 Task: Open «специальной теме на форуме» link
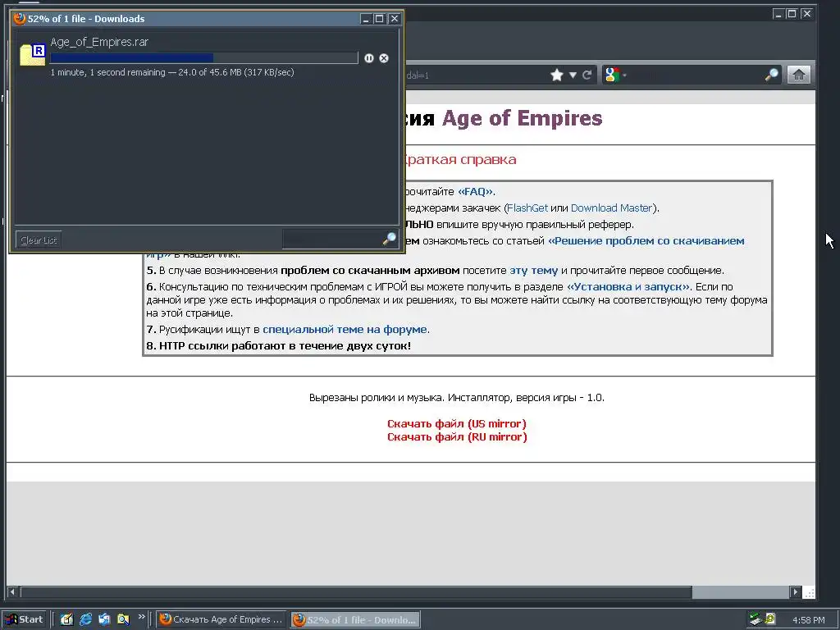click(345, 330)
